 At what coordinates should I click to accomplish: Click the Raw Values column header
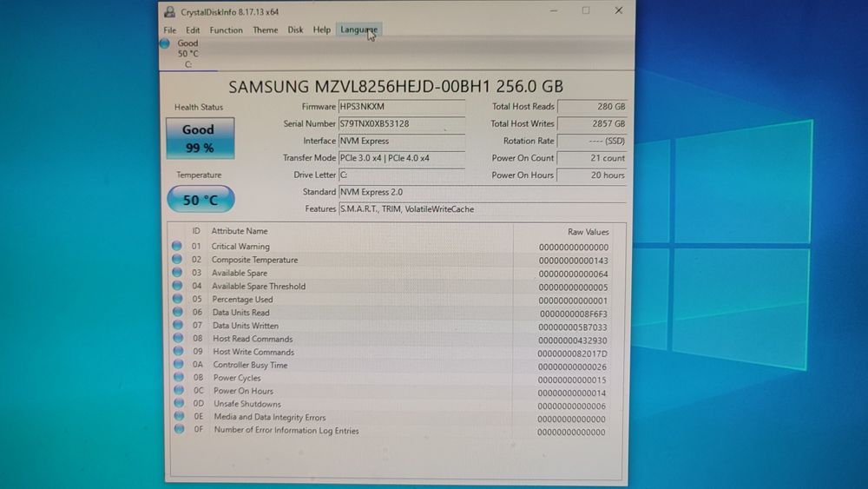point(588,232)
